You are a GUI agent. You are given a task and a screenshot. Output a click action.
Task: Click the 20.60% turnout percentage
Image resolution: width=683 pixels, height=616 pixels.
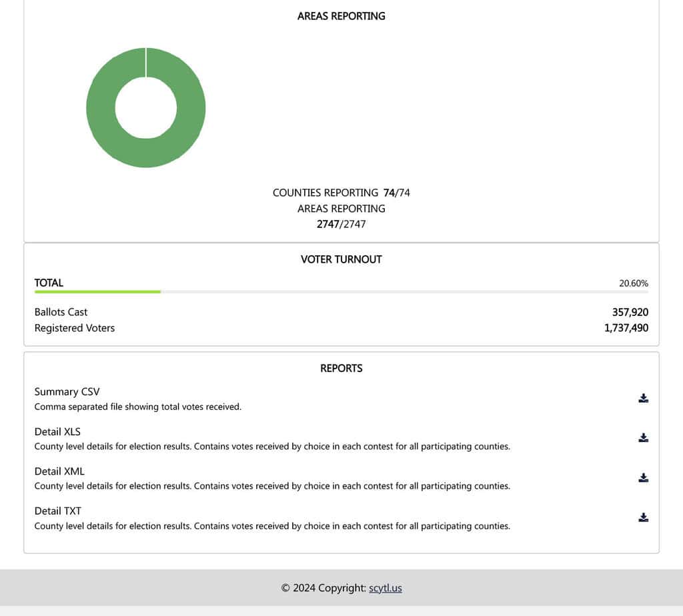(x=633, y=283)
